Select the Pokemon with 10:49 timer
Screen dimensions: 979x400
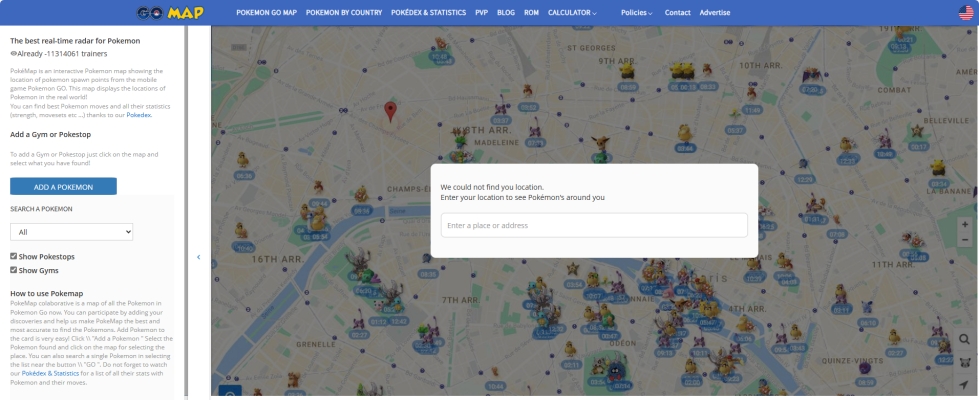[x=884, y=144]
